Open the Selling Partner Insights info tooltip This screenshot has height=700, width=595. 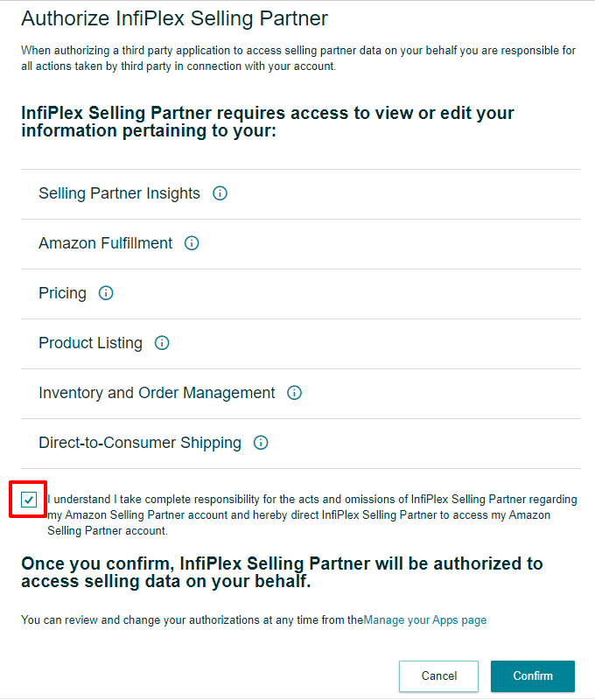(220, 193)
